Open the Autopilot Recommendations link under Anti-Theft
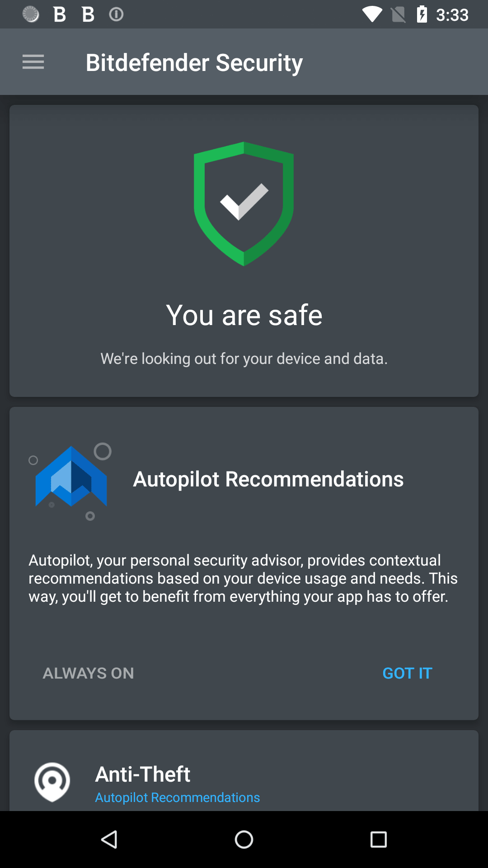This screenshot has width=488, height=868. (178, 797)
